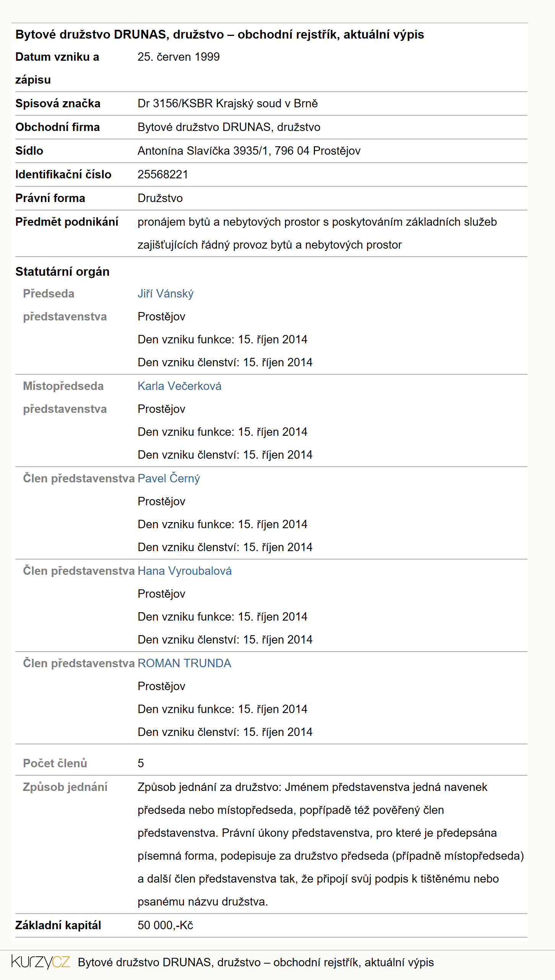The image size is (555, 980).
Task: Click the Právní forma value Družstvo
Action: pyautogui.click(x=160, y=198)
